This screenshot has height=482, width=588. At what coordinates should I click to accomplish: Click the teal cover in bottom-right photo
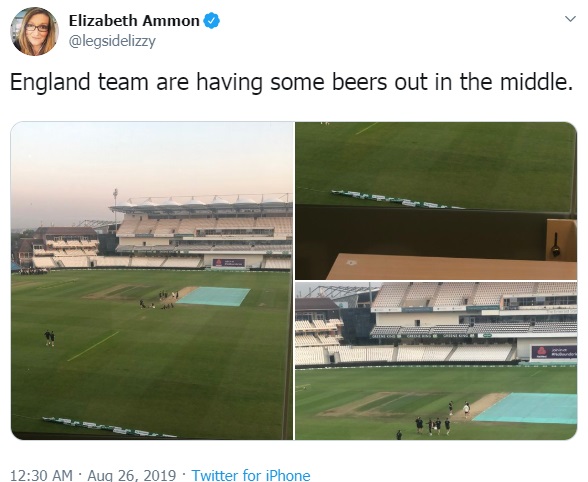coord(527,408)
